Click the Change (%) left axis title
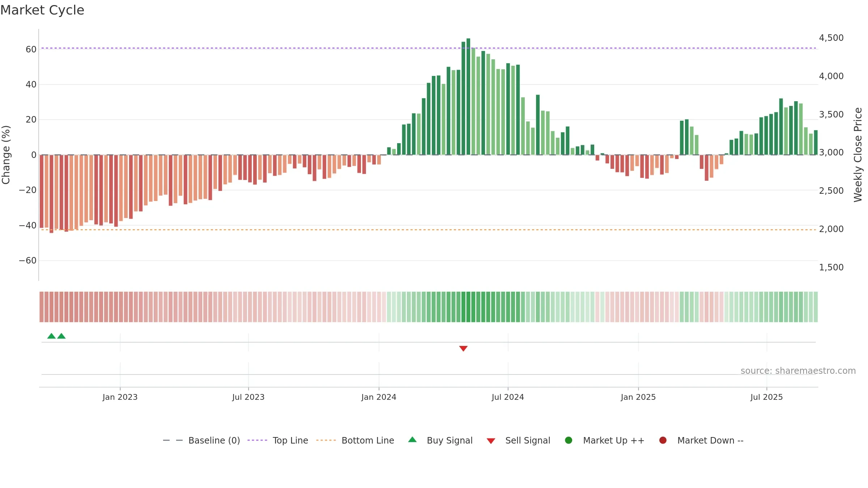This screenshot has width=868, height=488. [x=6, y=155]
